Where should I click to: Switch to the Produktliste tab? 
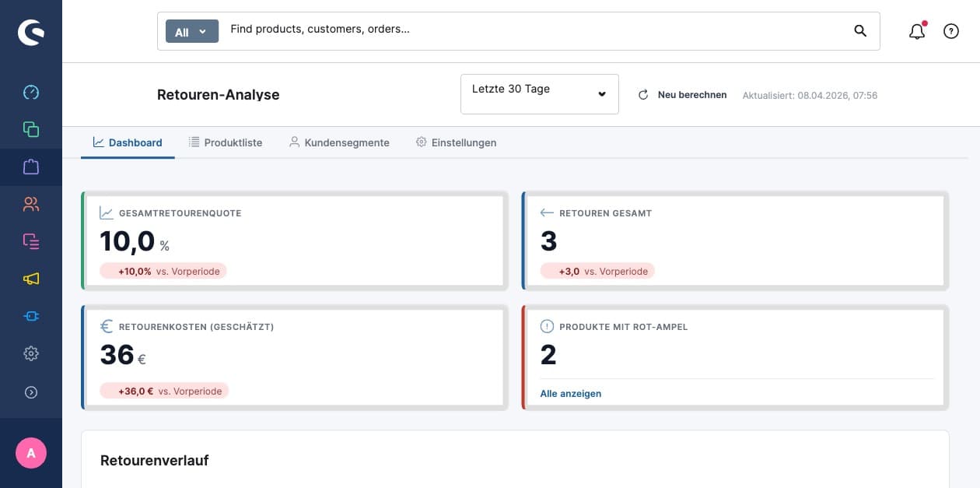pos(226,142)
